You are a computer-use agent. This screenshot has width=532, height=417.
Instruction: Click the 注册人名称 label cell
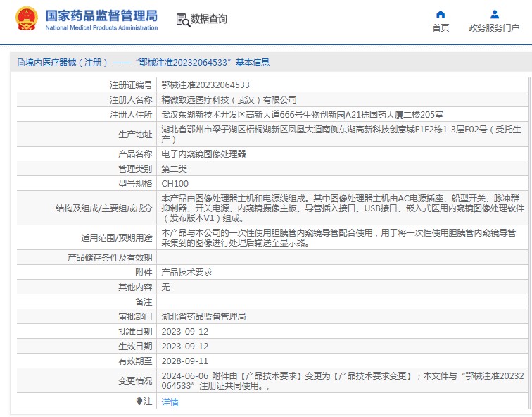131,100
